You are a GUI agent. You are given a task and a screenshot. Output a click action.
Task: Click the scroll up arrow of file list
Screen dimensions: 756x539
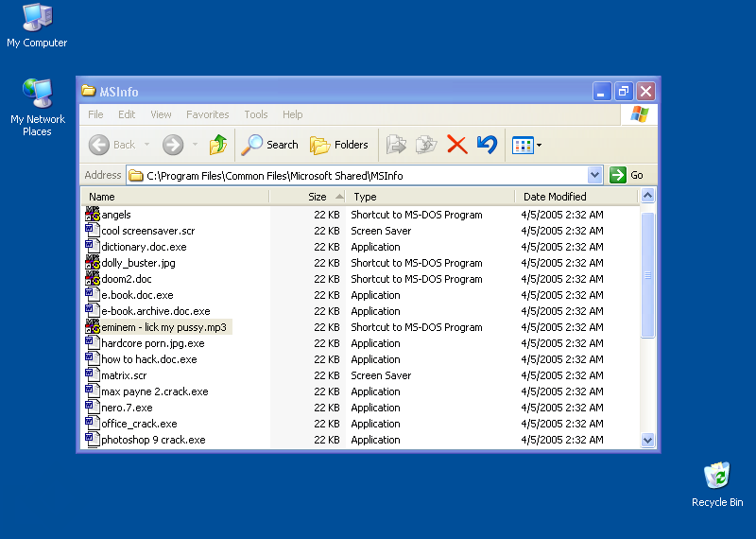click(647, 196)
